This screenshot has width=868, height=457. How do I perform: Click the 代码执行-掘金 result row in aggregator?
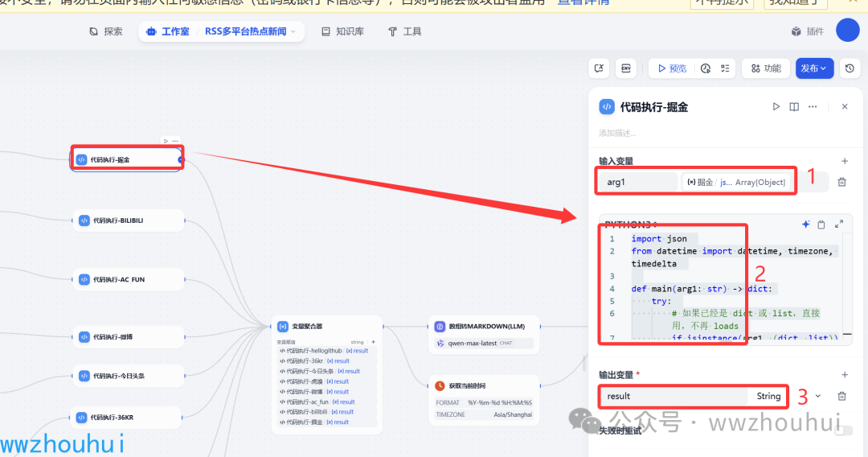pos(326,422)
